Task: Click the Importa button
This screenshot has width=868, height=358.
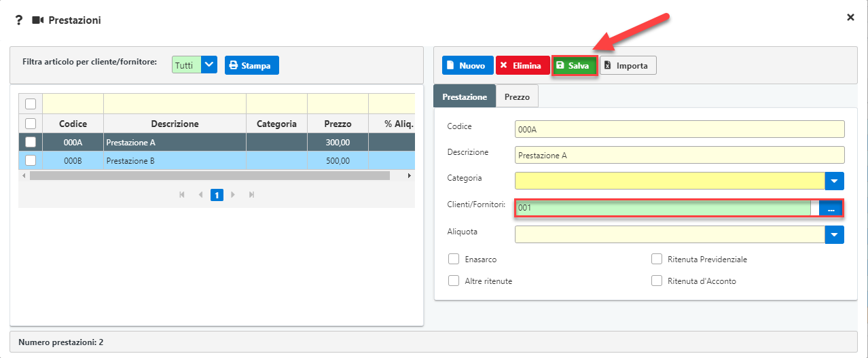Action: pyautogui.click(x=628, y=65)
